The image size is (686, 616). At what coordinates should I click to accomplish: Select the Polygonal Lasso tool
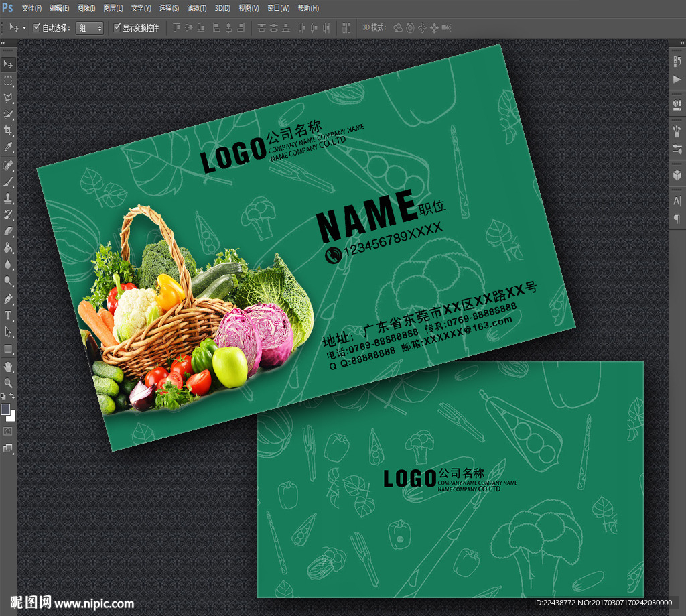coord(8,98)
